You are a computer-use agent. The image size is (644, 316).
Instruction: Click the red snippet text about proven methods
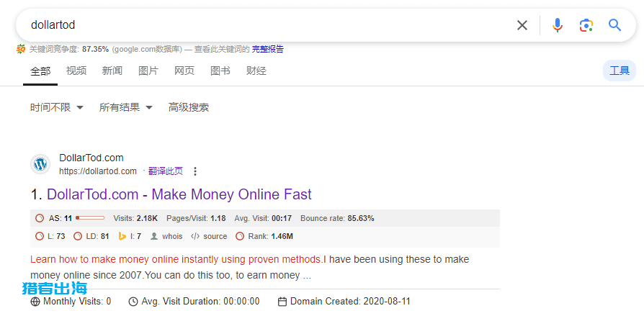pos(176,259)
